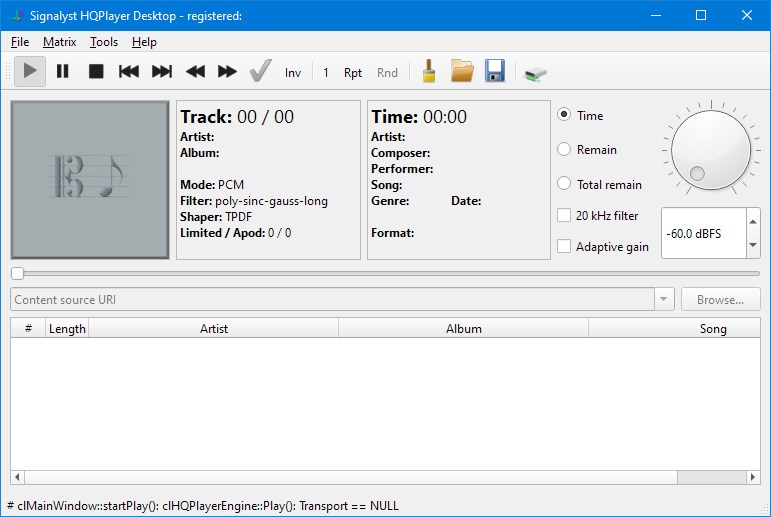Sort by the # column header

pyautogui.click(x=28, y=329)
